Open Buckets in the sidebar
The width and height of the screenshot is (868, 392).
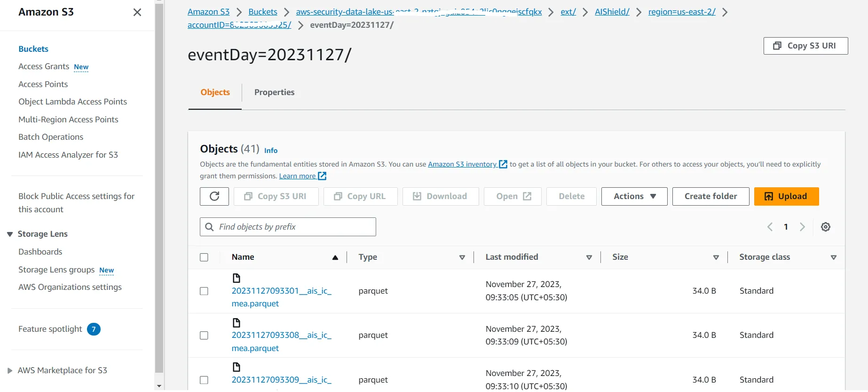[x=33, y=49]
